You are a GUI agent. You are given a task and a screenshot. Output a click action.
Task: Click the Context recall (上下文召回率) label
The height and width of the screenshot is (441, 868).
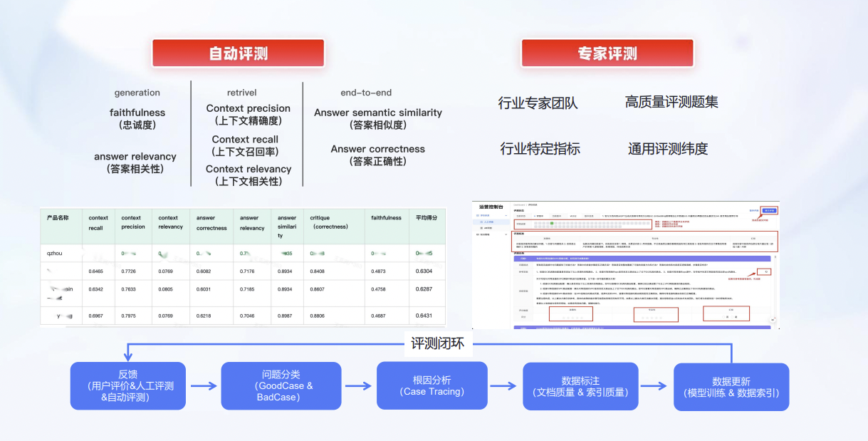coord(246,145)
